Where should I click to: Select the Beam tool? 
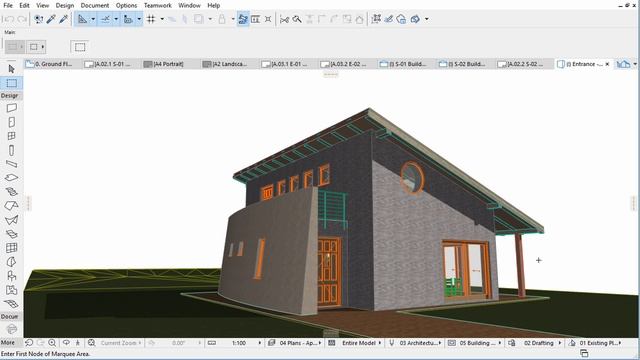click(x=11, y=164)
